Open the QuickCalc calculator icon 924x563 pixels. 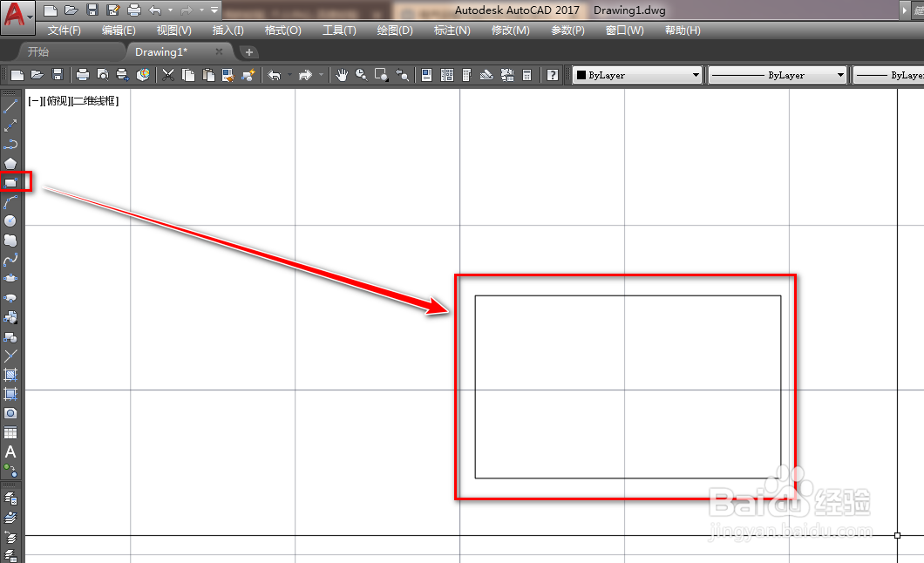(x=527, y=75)
